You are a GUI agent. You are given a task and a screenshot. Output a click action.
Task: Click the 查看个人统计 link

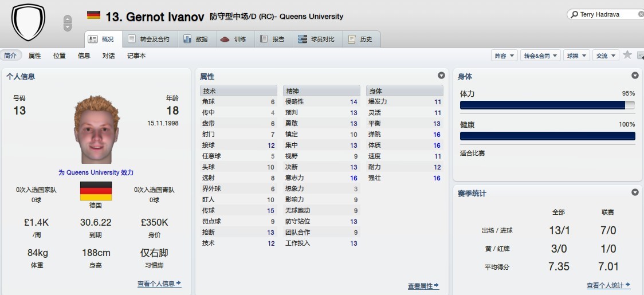[x=608, y=285]
